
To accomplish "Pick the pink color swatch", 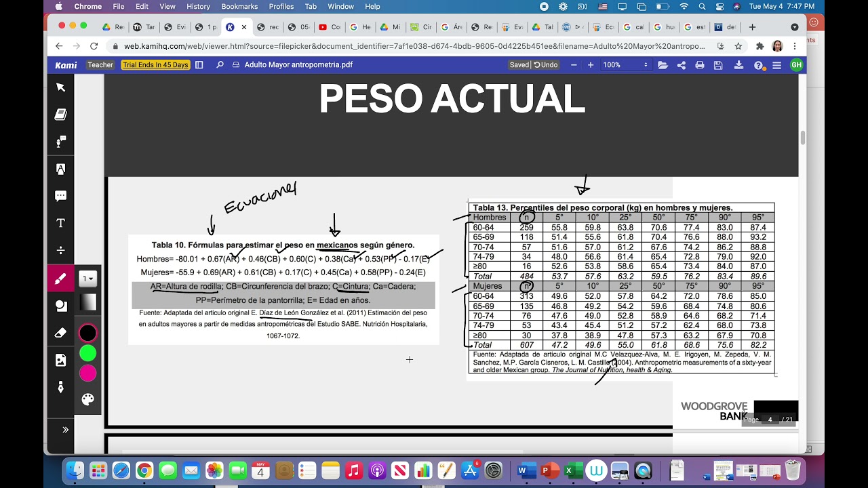I will (88, 373).
